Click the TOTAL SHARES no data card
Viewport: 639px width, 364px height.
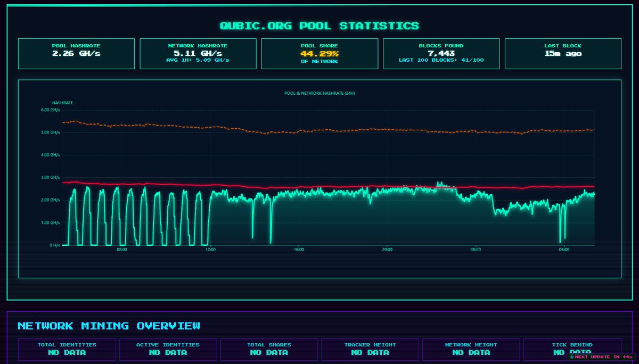[x=269, y=349]
